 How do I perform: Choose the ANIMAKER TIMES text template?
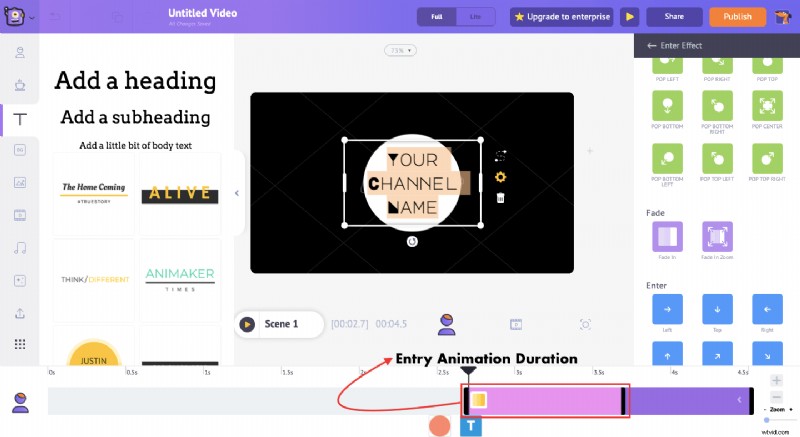(180, 280)
